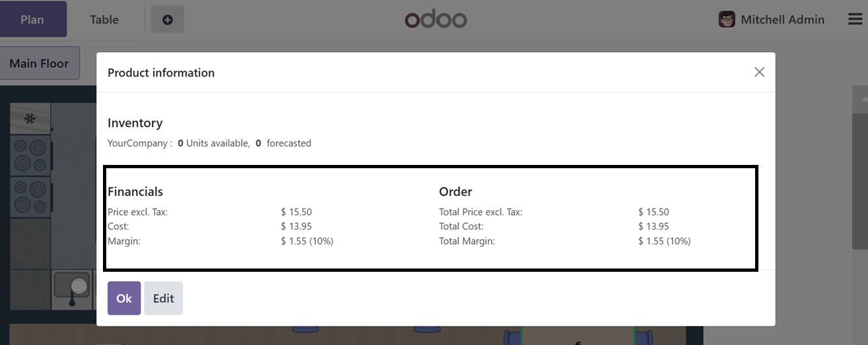The image size is (868, 345).
Task: Click the Total Cost value $ 13.95
Action: [x=653, y=226]
